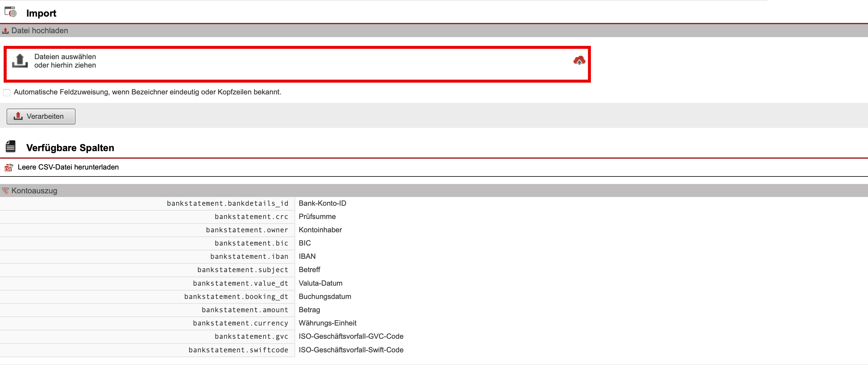Screen dimensions: 868x365
Task: Click the Verfügbare Spalten heading
Action: [x=70, y=148]
